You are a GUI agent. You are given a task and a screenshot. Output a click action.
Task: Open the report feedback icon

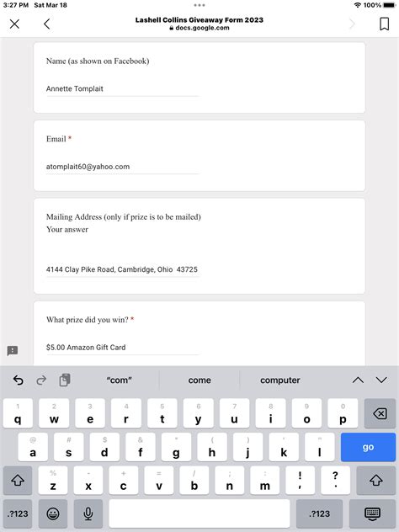(x=13, y=350)
